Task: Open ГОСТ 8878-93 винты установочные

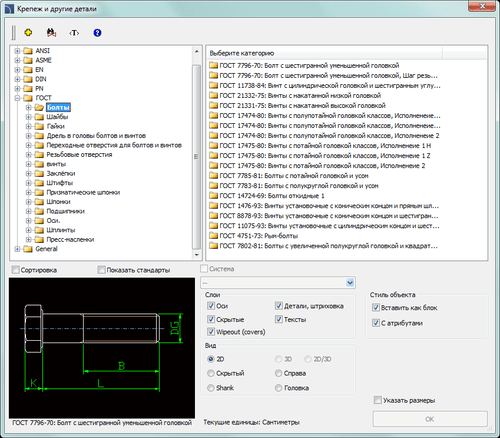Action: click(x=324, y=216)
